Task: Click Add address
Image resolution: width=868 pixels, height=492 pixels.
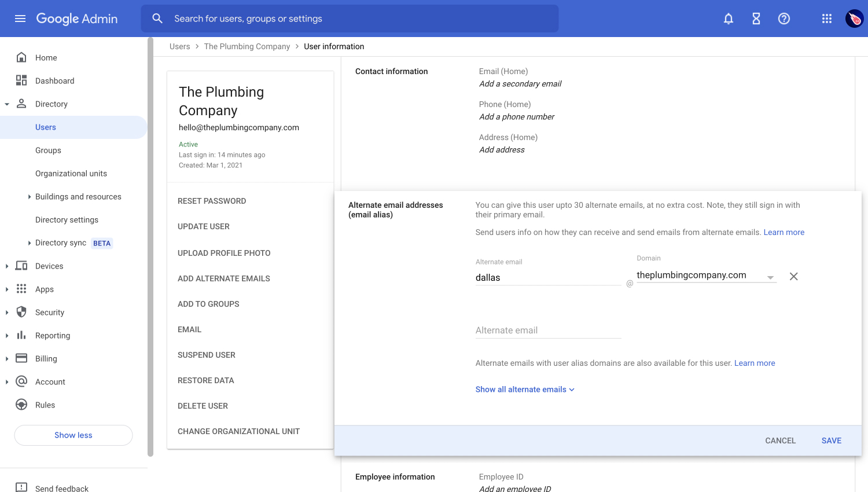Action: click(502, 150)
